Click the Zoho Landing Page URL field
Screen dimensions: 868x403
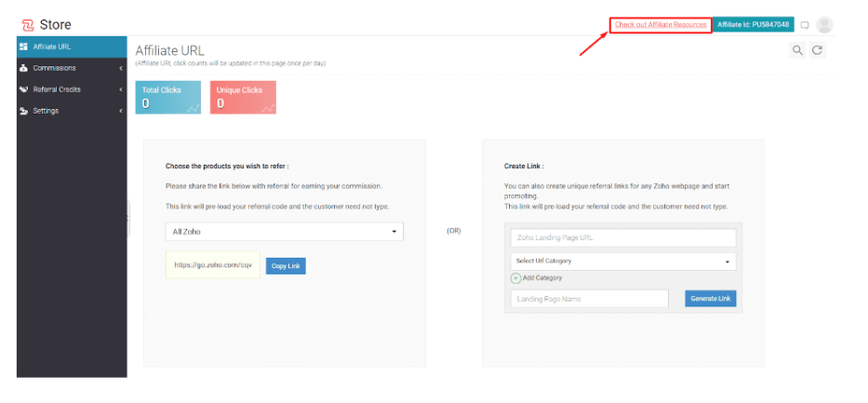point(623,238)
